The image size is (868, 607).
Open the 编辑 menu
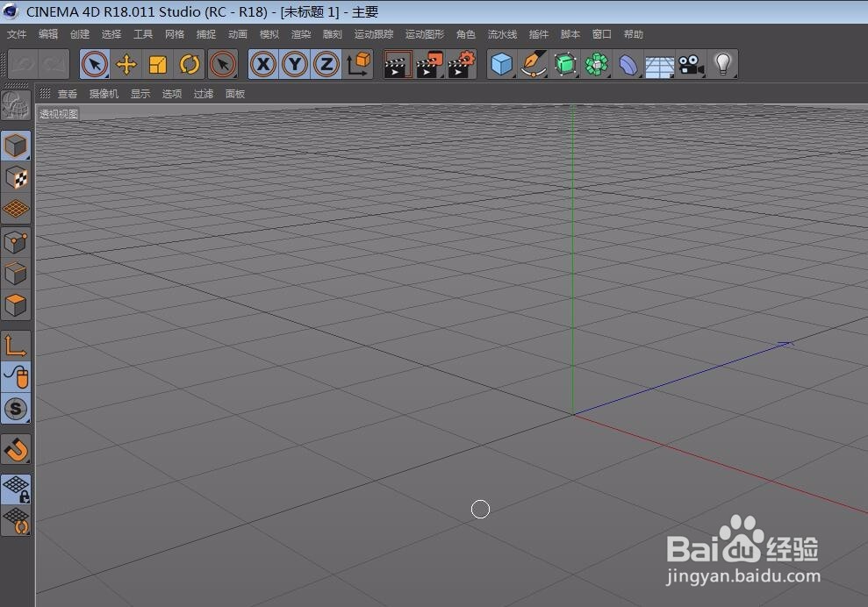pos(48,34)
